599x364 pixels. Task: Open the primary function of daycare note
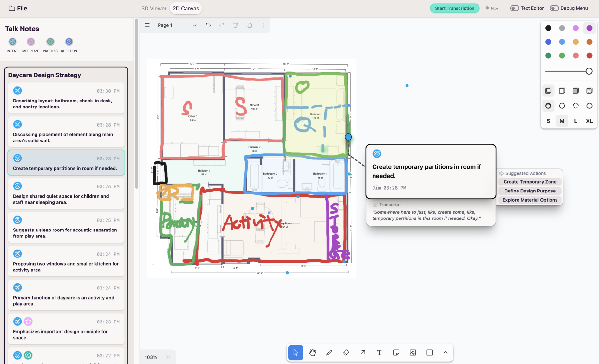point(66,295)
